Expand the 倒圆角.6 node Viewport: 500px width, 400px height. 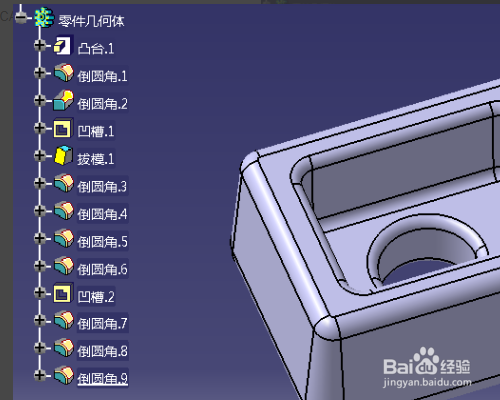[40, 266]
